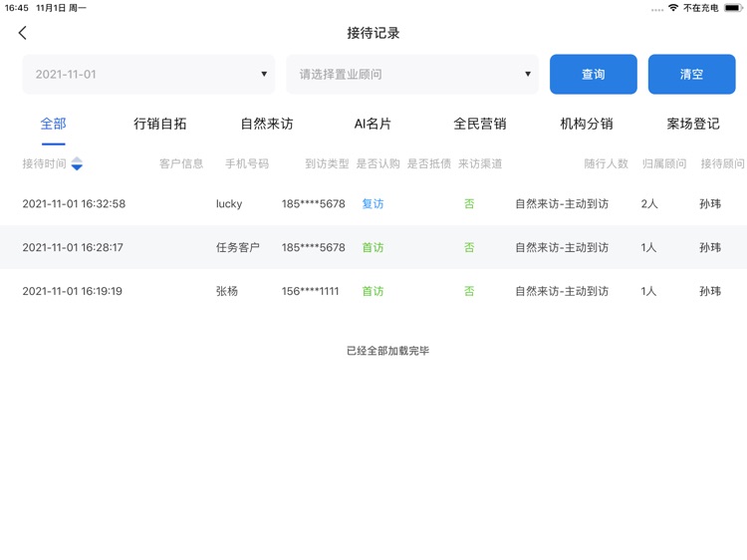The height and width of the screenshot is (560, 747).
Task: Click the 是否抵债 column header
Action: [x=428, y=164]
